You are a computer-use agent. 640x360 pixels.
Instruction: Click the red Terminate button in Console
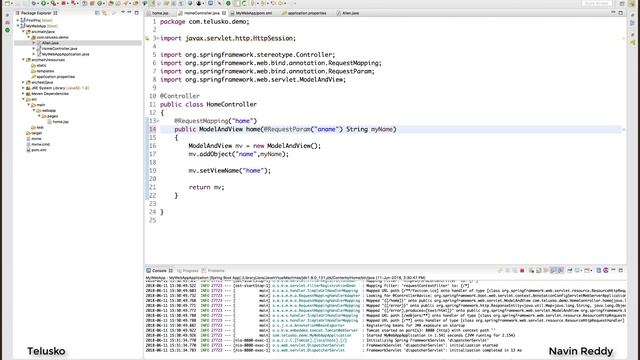[x=522, y=271]
